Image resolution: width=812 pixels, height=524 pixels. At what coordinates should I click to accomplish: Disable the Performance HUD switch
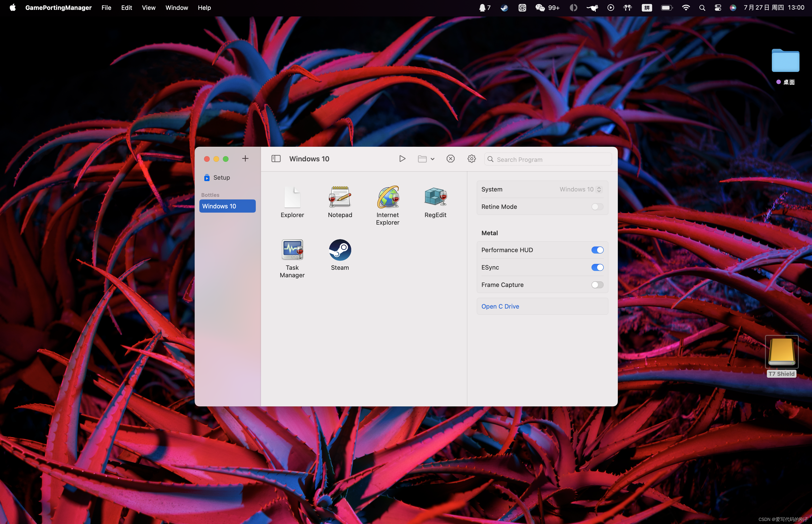pos(597,250)
